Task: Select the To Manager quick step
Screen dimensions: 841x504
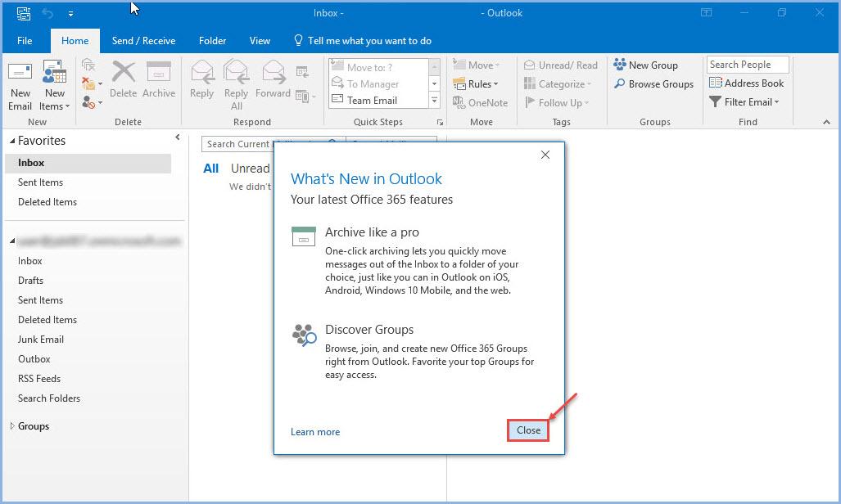Action: 378,83
